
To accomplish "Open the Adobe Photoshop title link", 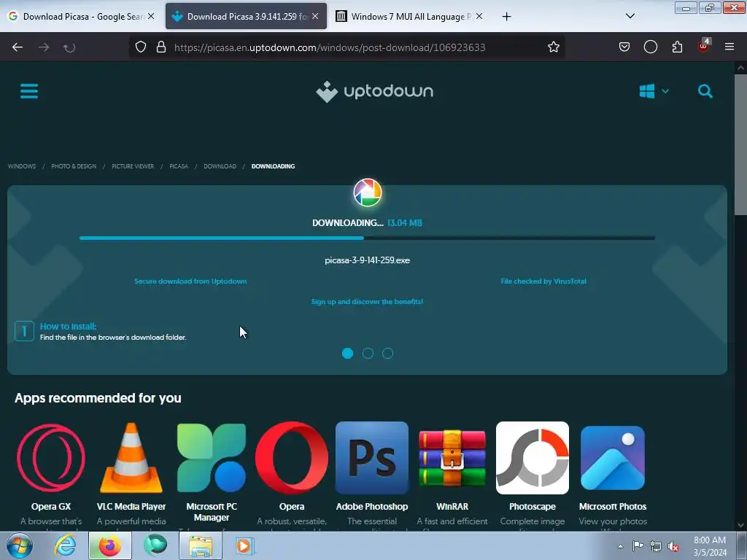I will (x=372, y=506).
